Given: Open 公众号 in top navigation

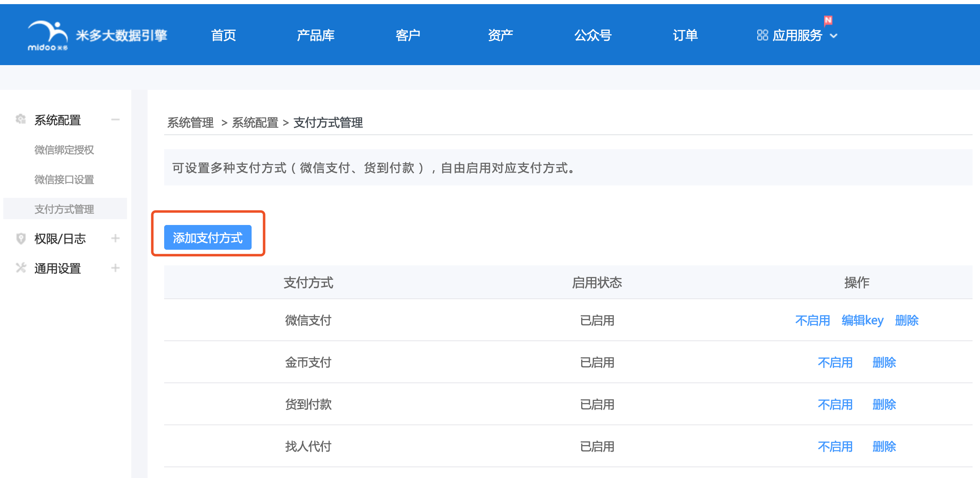Looking at the screenshot, I should (x=593, y=35).
